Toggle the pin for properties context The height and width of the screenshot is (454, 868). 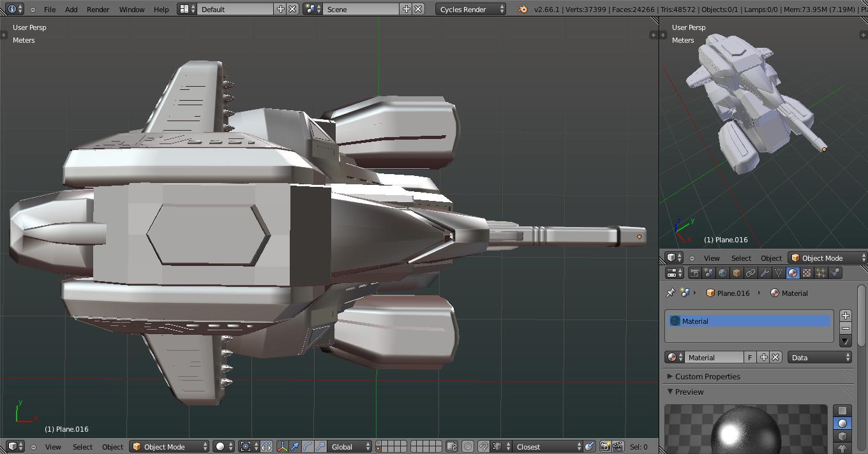670,293
